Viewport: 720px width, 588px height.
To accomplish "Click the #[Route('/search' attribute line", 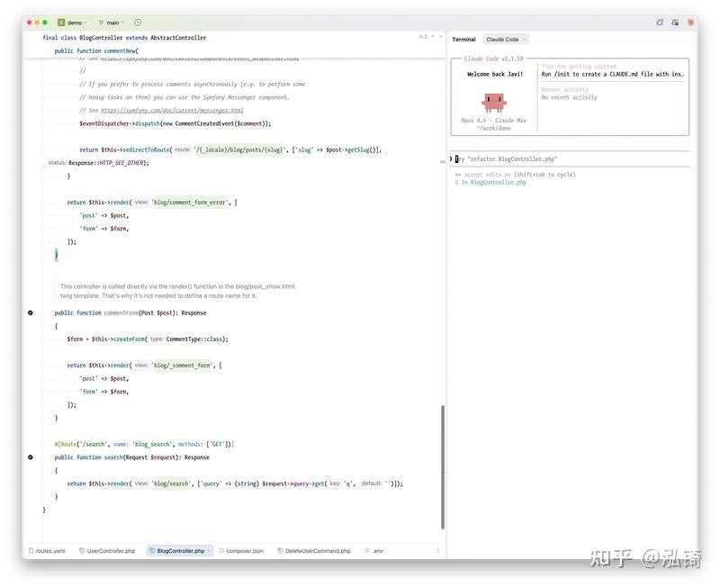I will pyautogui.click(x=145, y=444).
